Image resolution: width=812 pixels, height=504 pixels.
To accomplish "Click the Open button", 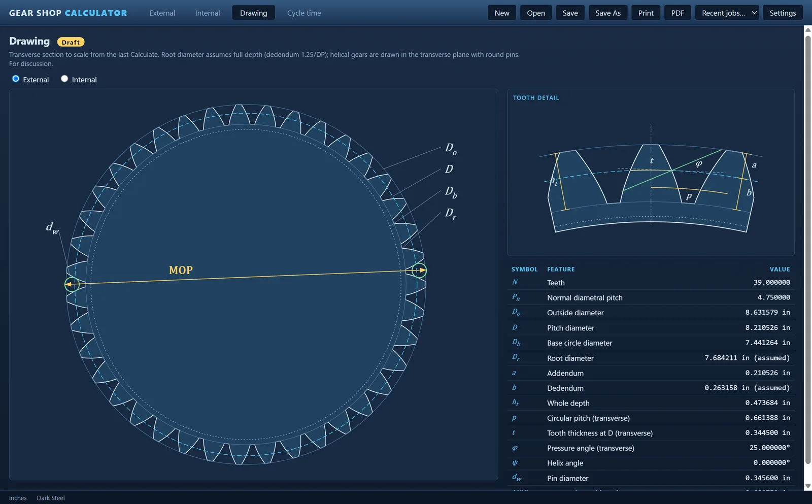I will point(536,13).
